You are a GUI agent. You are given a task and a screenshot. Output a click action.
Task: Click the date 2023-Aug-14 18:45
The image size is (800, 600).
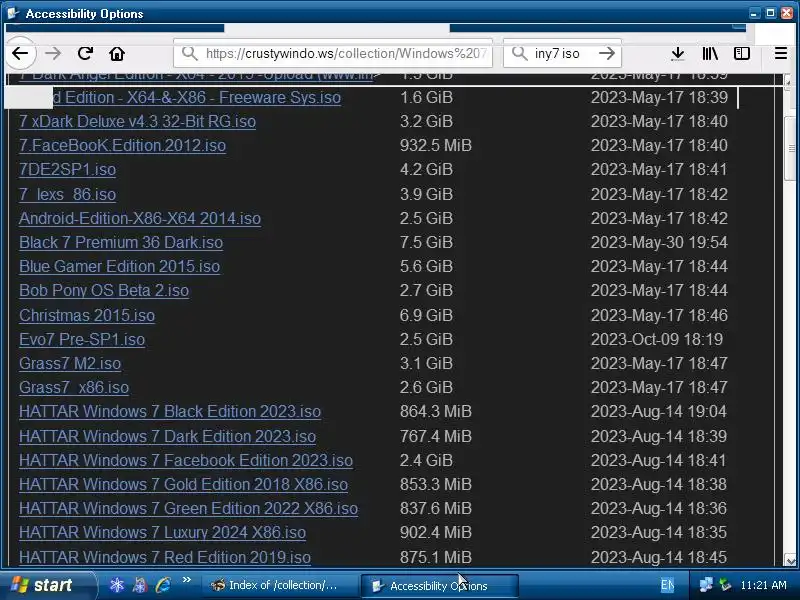click(659, 557)
